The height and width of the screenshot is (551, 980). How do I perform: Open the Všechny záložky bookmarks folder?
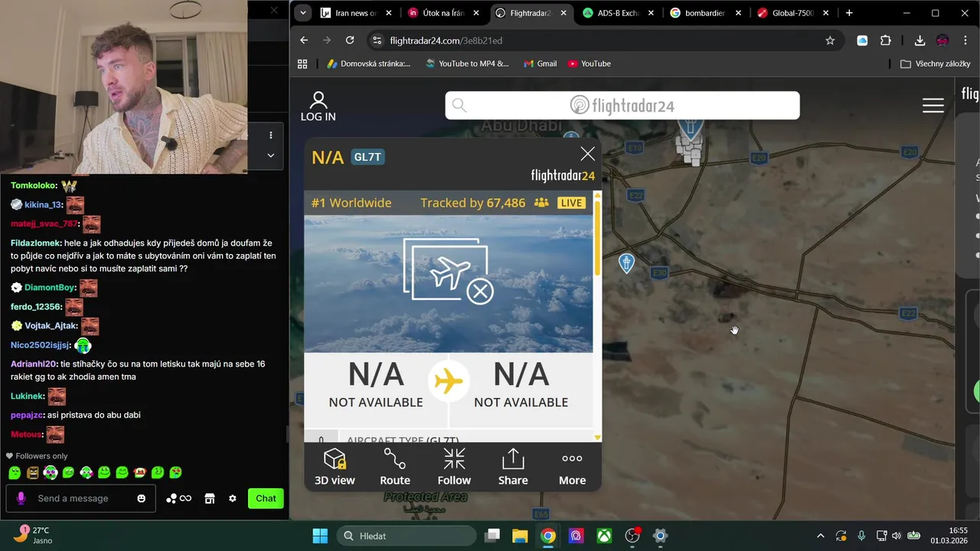[935, 64]
